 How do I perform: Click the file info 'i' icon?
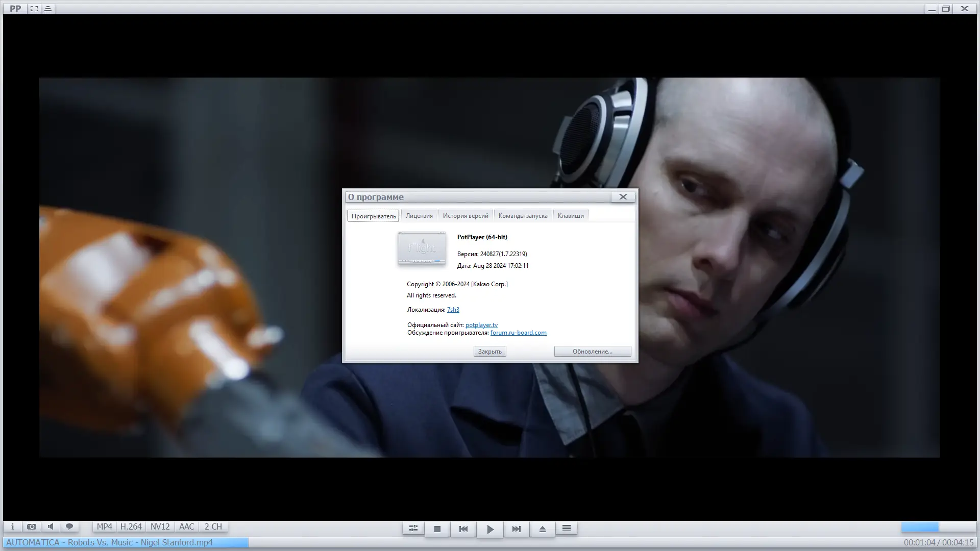[x=13, y=527]
